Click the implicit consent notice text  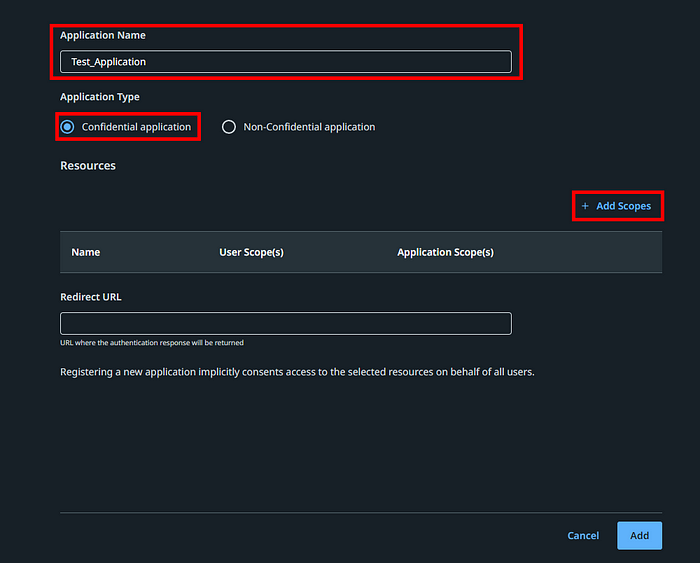click(297, 372)
